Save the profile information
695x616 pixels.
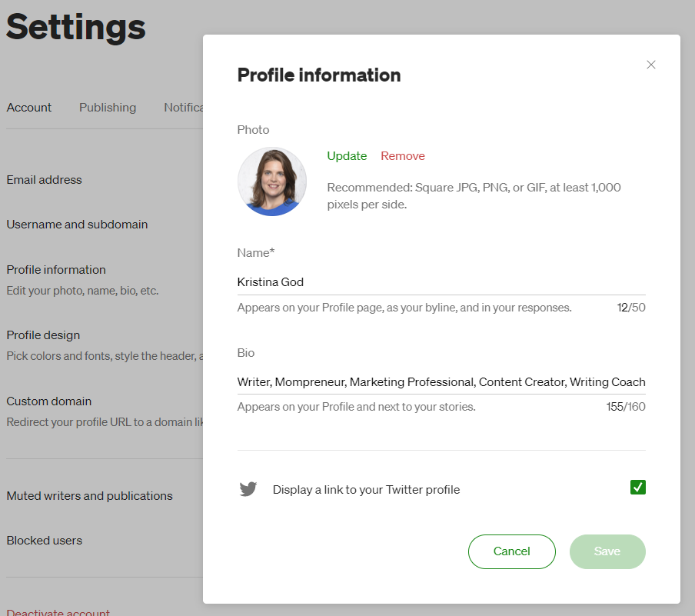click(x=607, y=551)
